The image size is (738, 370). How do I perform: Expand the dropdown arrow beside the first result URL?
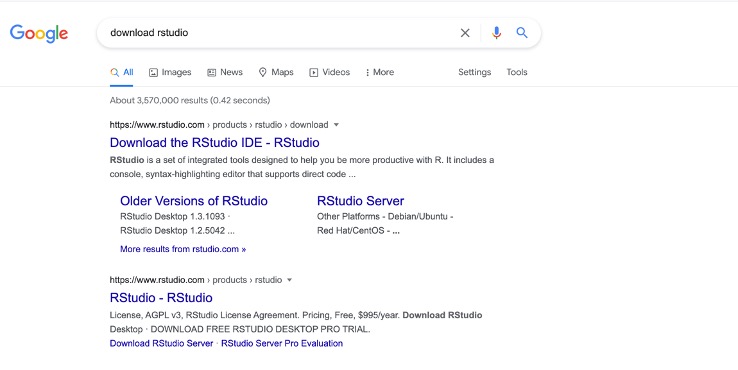point(336,125)
